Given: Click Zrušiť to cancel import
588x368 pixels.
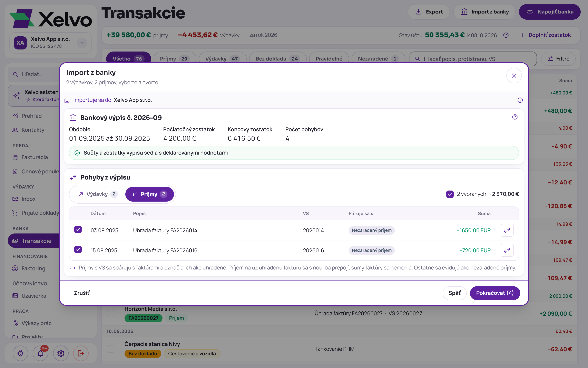Looking at the screenshot, I should pyautogui.click(x=82, y=293).
